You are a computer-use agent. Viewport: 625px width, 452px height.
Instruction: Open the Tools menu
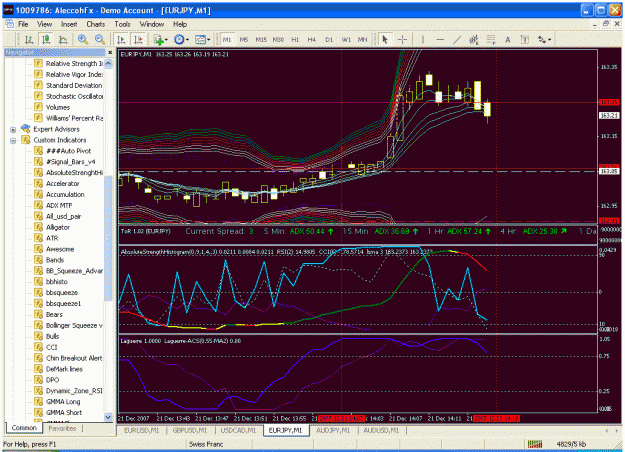[122, 24]
